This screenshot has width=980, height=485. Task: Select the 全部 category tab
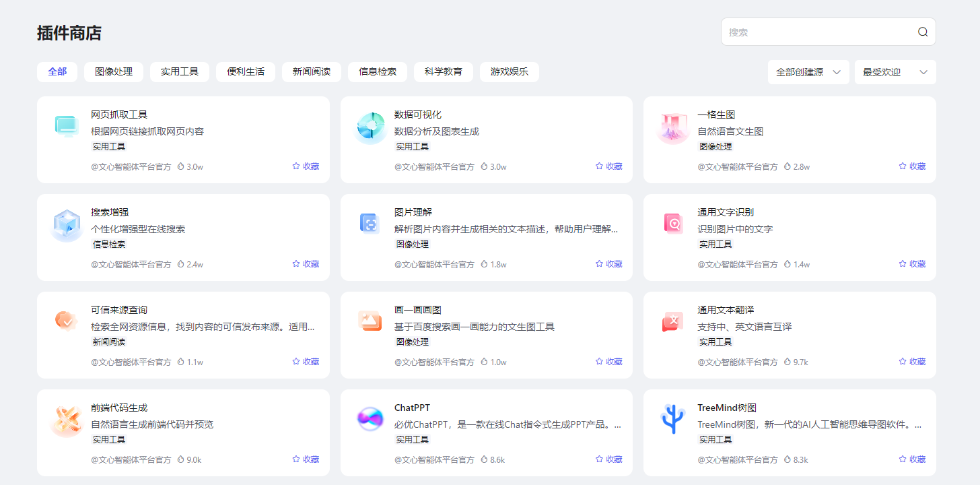coord(57,71)
